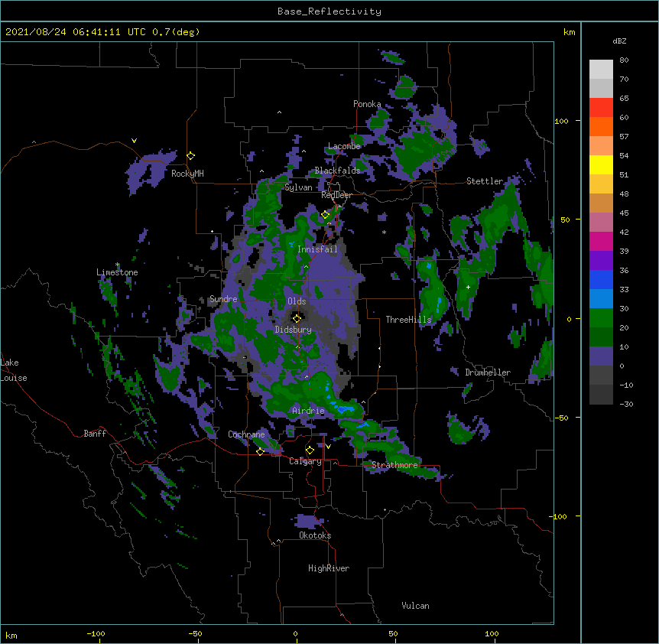Click the timestamp 2021/08/24 06:41:11 UTC
659x644 pixels.
coord(76,32)
